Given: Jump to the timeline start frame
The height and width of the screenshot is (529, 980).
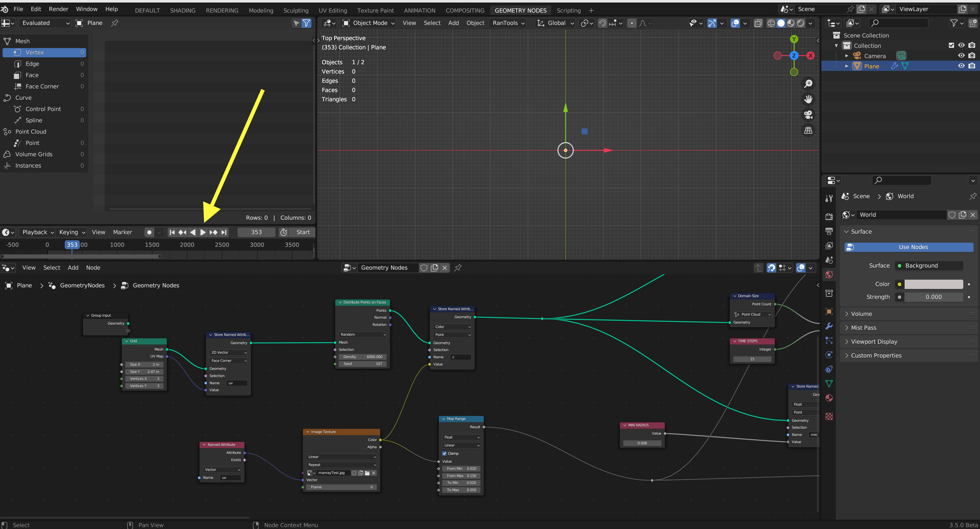Looking at the screenshot, I should (172, 232).
